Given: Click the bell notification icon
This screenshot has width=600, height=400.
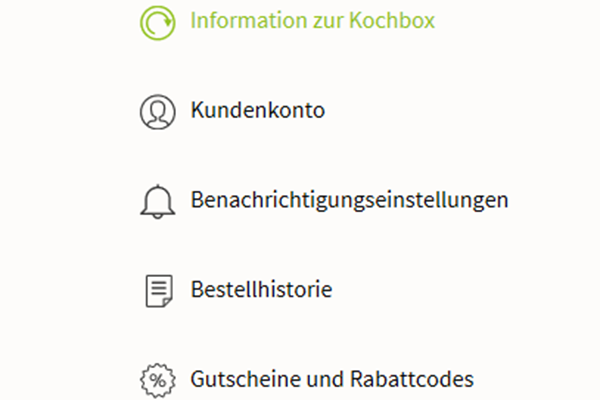Looking at the screenshot, I should (x=158, y=202).
